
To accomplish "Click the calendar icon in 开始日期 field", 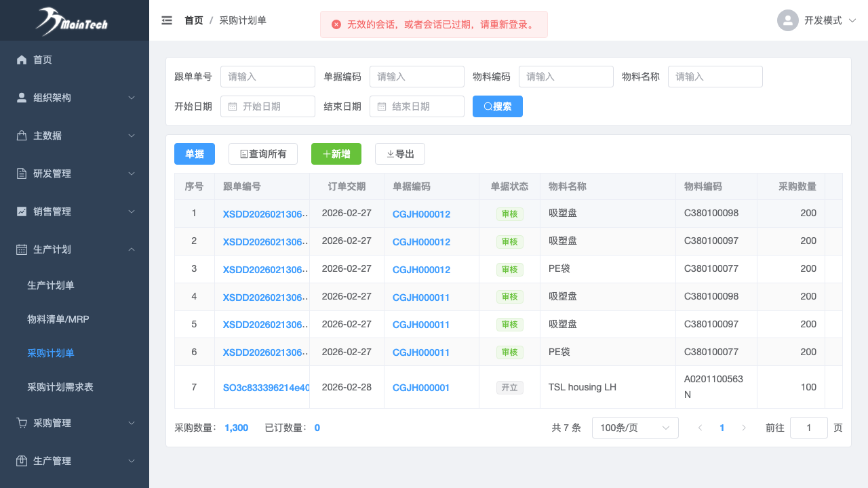I will (233, 106).
